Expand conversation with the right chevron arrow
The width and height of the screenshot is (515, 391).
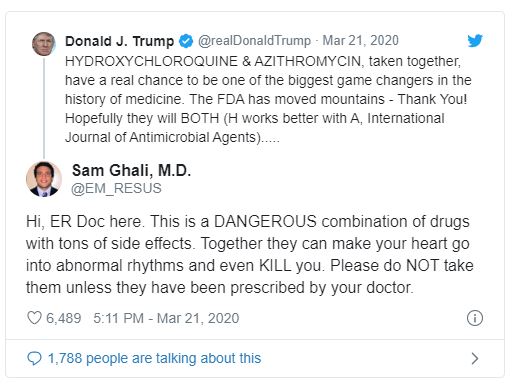[x=475, y=358]
